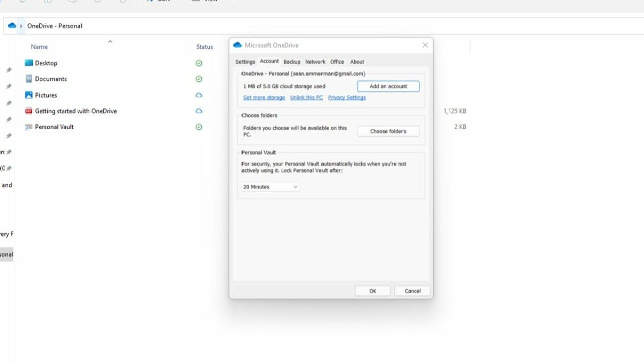Switch to the Network tab
Viewport: 644px width, 362px height.
(x=315, y=62)
